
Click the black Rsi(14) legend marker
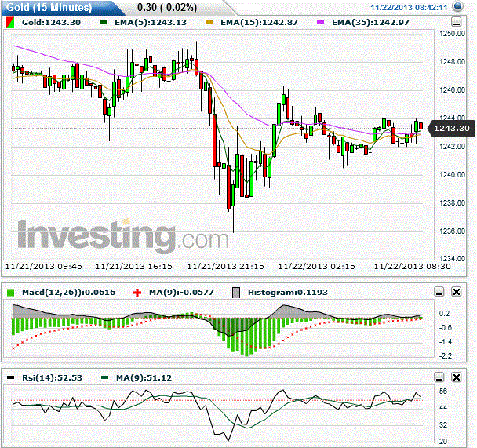click(10, 377)
